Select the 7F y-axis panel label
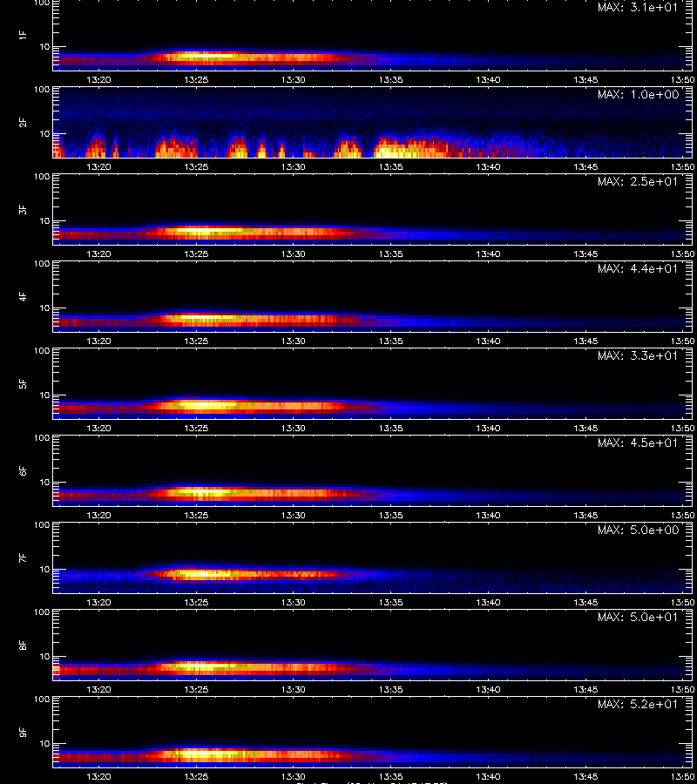The image size is (697, 784). [x=23, y=558]
